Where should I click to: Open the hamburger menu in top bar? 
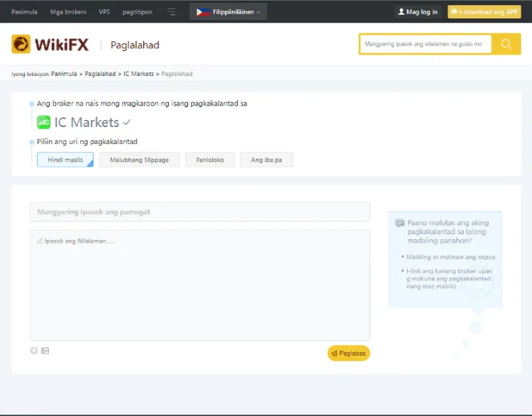pyautogui.click(x=172, y=12)
